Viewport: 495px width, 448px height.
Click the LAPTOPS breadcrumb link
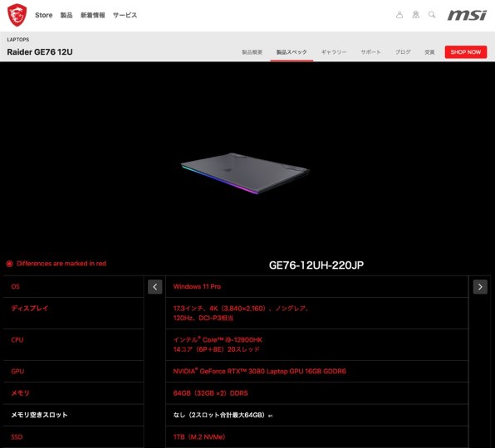coord(18,40)
